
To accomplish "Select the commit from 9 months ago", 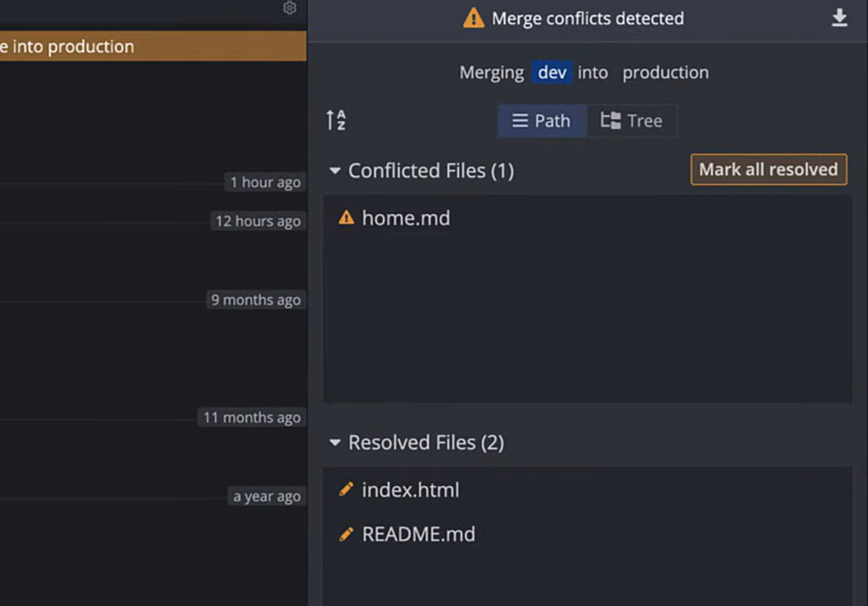I will (x=151, y=300).
